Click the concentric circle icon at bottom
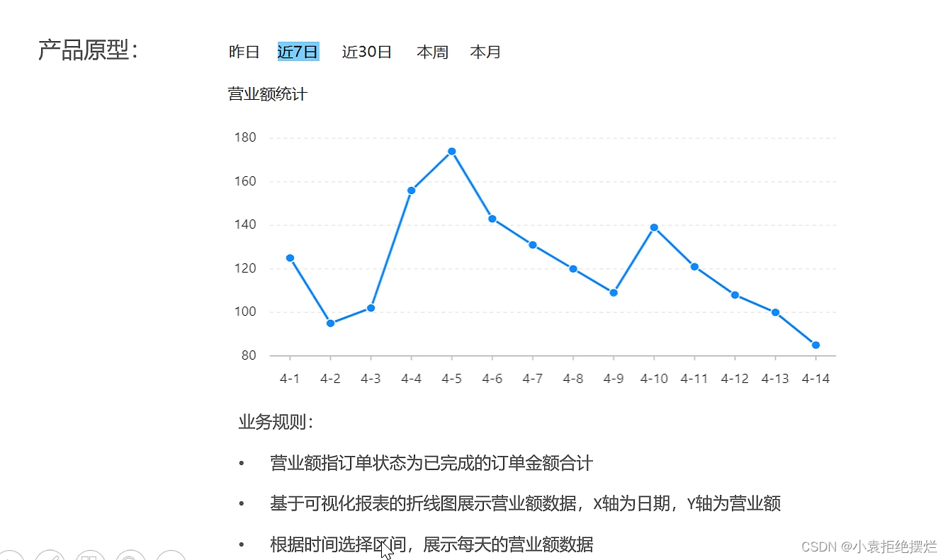Image resolution: width=948 pixels, height=560 pixels. point(130,556)
